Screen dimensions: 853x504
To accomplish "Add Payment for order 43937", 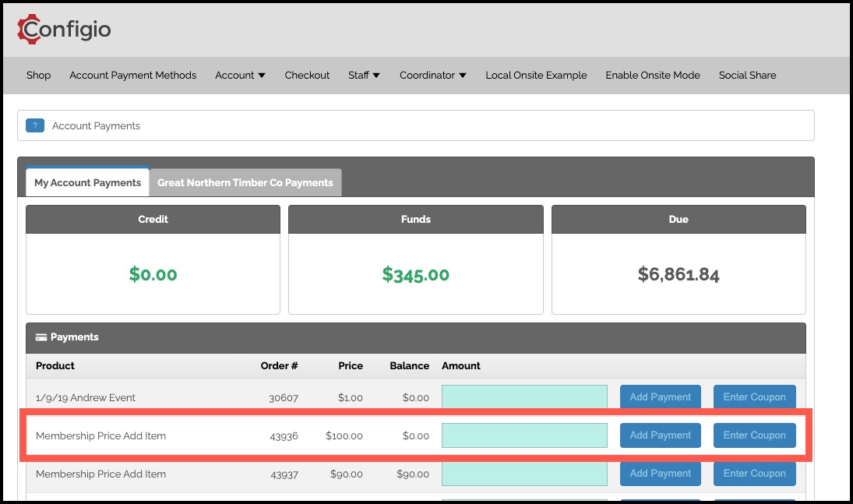I will pos(661,474).
